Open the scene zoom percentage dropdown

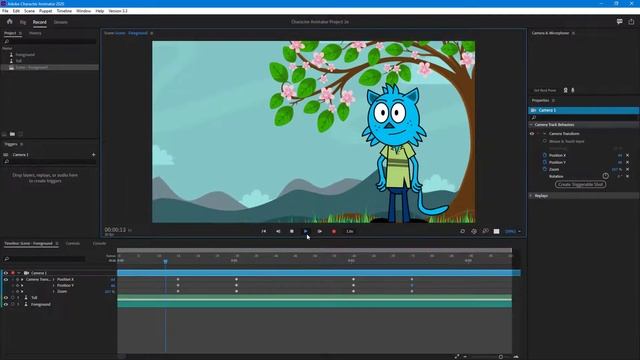(513, 231)
